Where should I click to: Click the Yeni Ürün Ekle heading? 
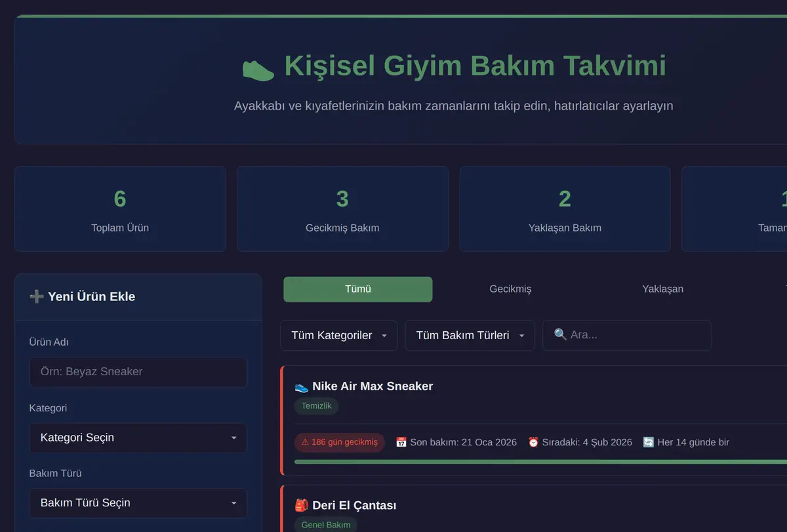coord(91,297)
